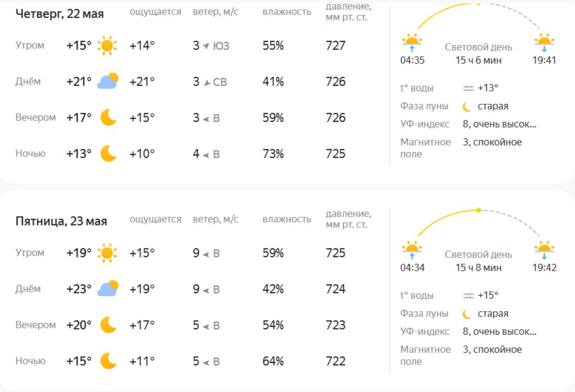Click the sunny icon for Friday morning
The height and width of the screenshot is (392, 575).
click(x=107, y=253)
